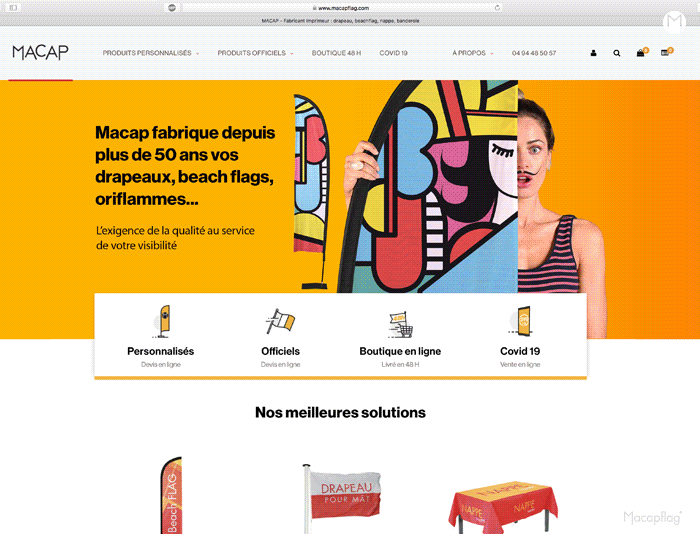This screenshot has height=534, width=700.
Task: Expand the À Propos dropdown menu
Action: [x=473, y=53]
